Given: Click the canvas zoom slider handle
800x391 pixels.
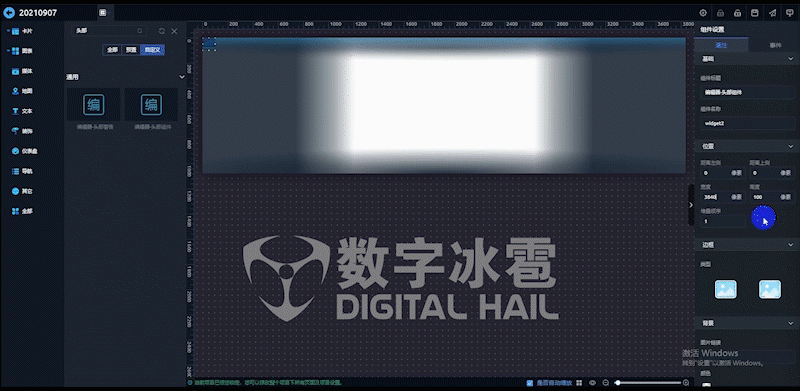Looking at the screenshot, I should pos(617,383).
